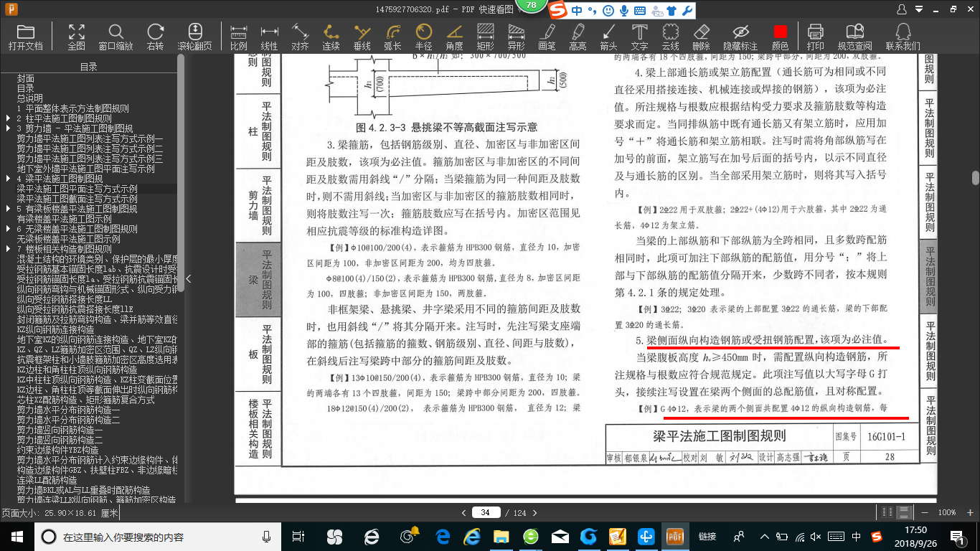Viewport: 980px width, 551px height.
Task: Open 规范查阅 standards lookup
Action: 854,37
